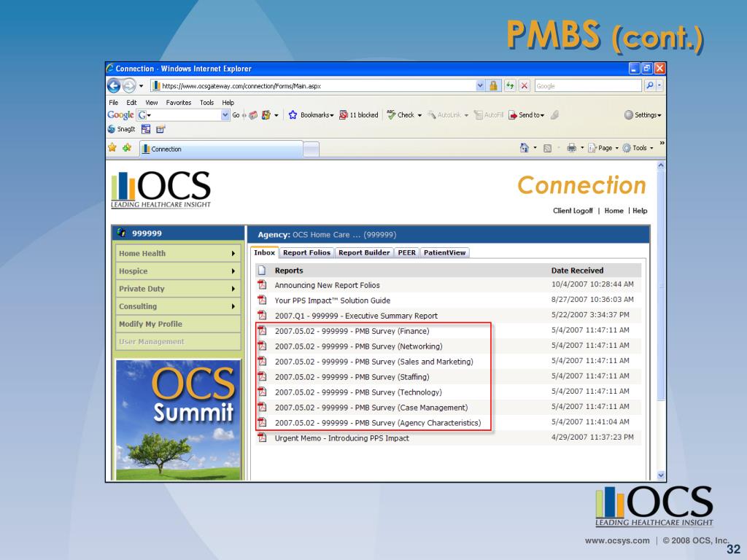Click the OCS Summit banner image
The height and width of the screenshot is (560, 747).
pos(178,419)
